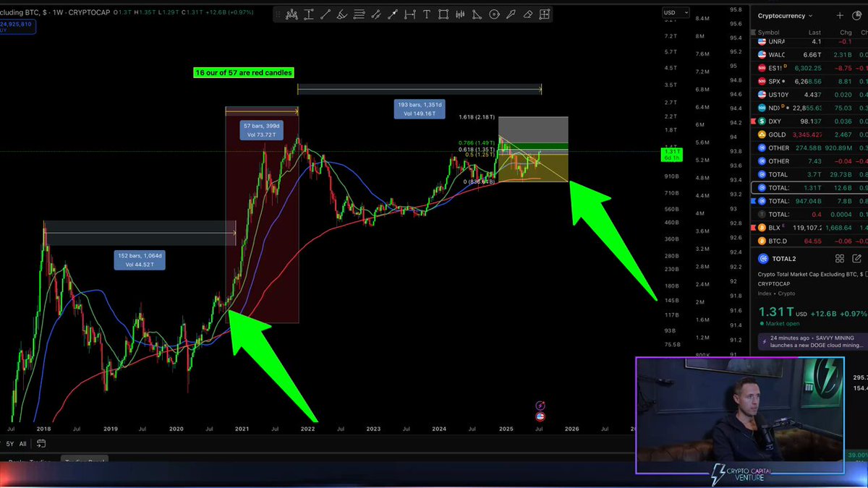Click the purple lightning event marker on chart
The image size is (868, 488).
tap(540, 406)
